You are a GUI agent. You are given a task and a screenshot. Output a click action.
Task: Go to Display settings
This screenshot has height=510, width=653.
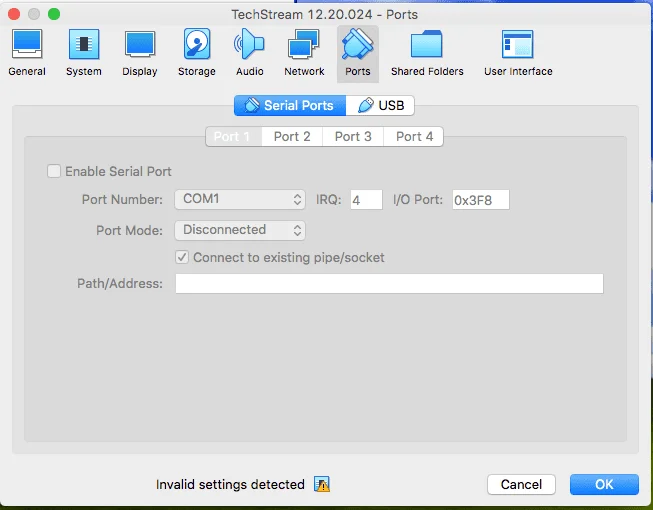140,52
